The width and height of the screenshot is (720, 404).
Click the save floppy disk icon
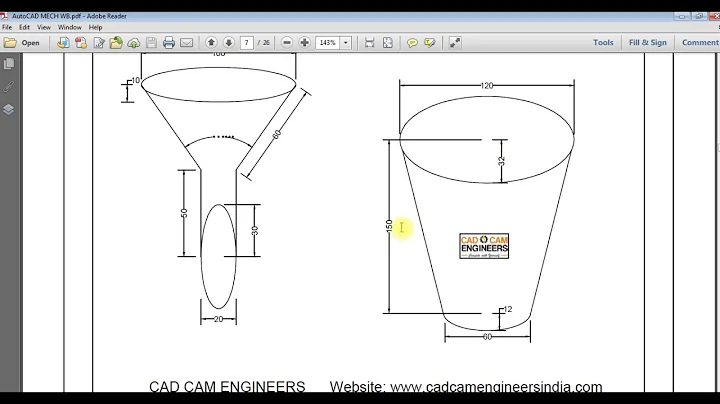(151, 43)
